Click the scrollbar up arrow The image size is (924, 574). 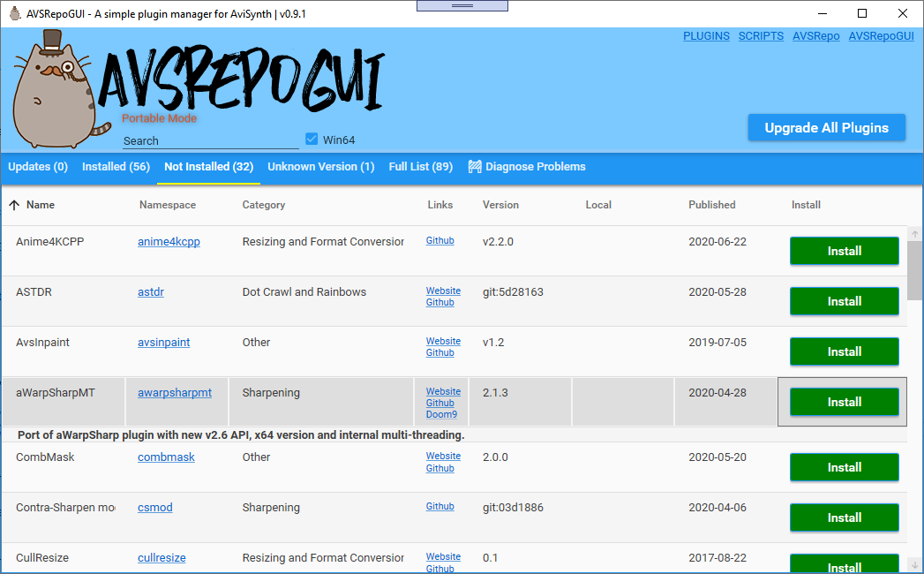coord(914,234)
